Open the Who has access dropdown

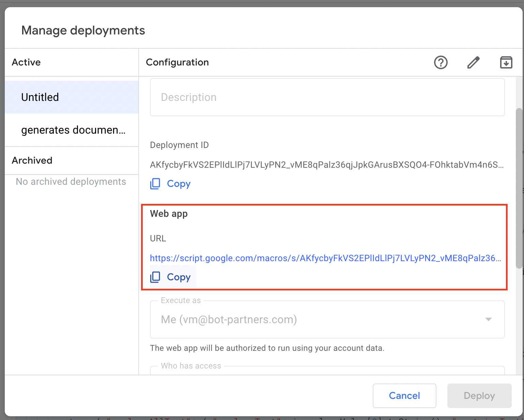tap(327, 371)
